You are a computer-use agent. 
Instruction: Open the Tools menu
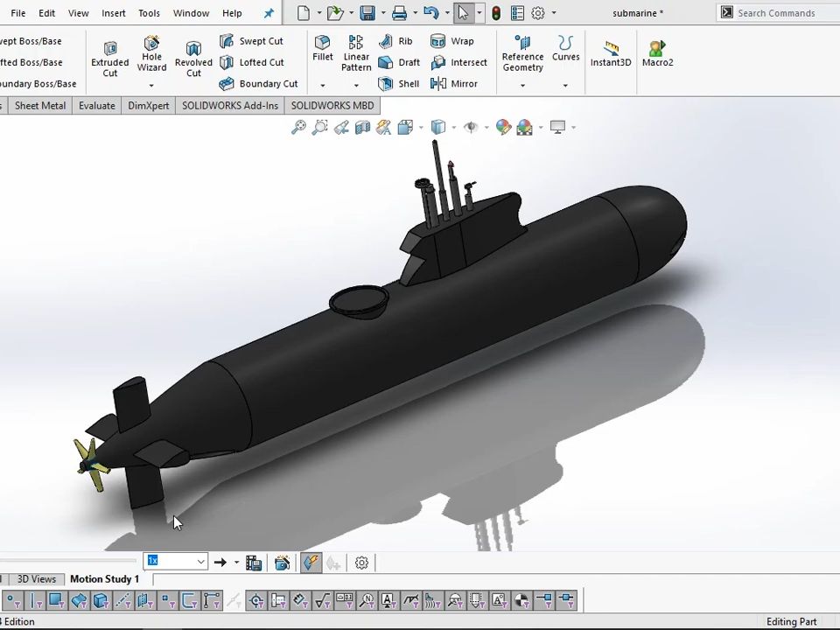[149, 13]
